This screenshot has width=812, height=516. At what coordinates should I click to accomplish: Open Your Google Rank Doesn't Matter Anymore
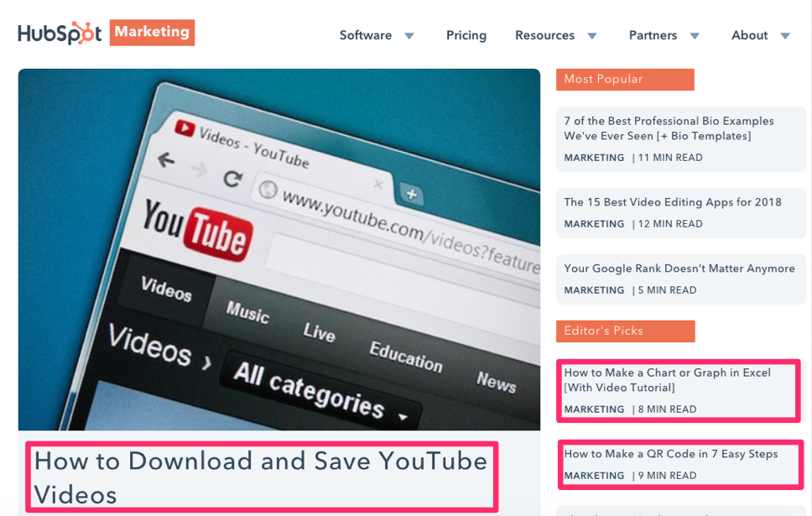679,268
